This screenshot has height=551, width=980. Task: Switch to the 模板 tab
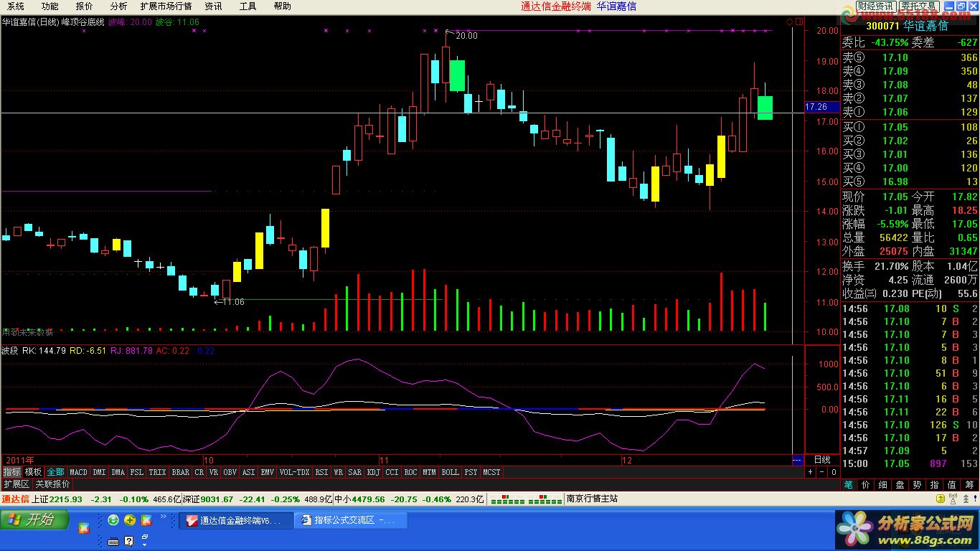coord(33,472)
